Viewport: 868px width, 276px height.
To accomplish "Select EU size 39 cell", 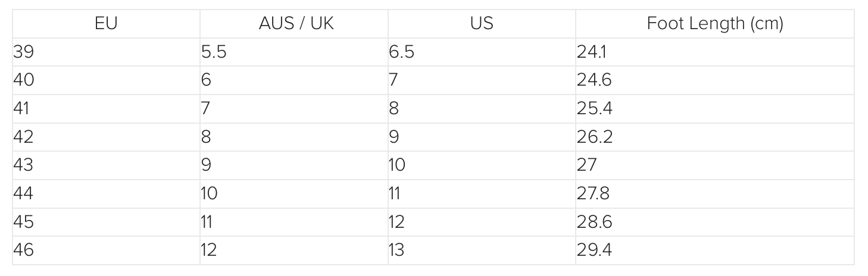I will [24, 52].
